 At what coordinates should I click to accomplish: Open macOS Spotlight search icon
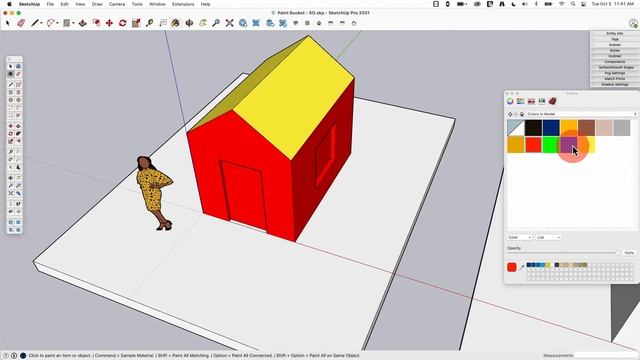[x=573, y=4]
